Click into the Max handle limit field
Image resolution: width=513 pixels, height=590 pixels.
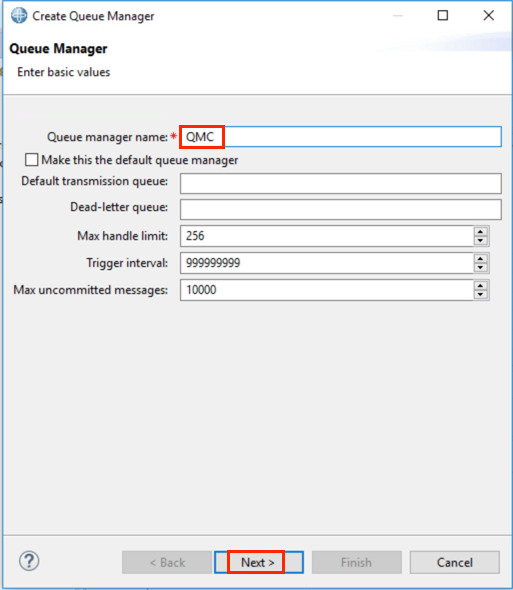326,236
